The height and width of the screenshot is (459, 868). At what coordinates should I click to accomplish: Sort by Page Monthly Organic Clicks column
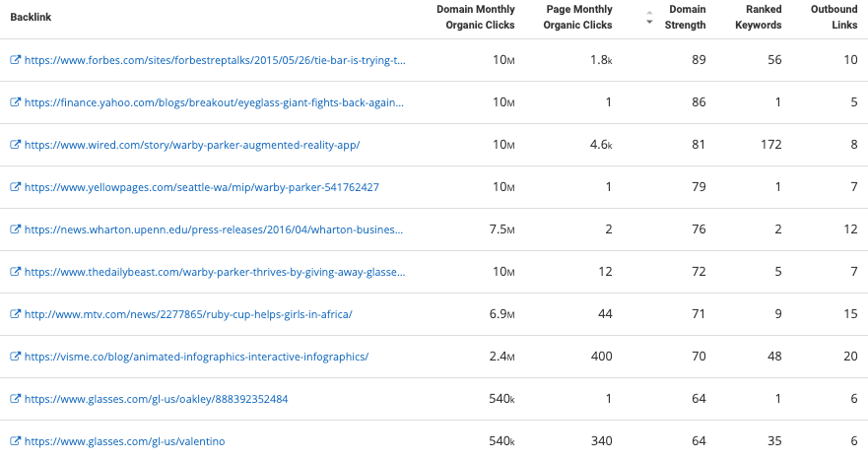click(x=577, y=17)
